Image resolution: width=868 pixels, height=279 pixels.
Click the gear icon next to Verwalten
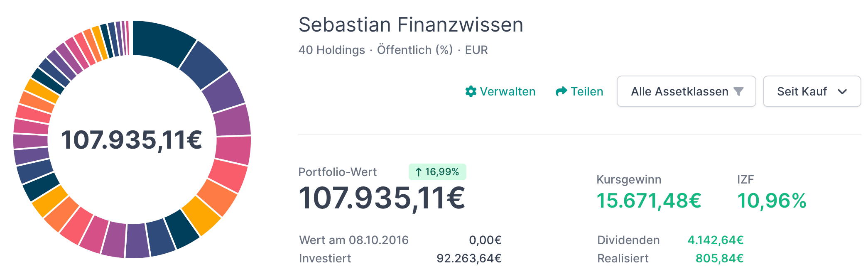(471, 92)
